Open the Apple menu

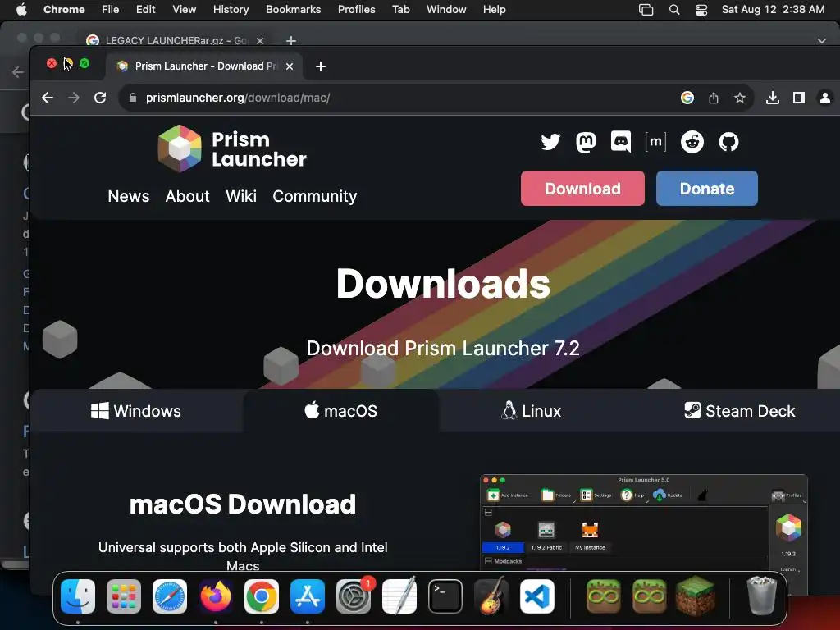point(21,9)
